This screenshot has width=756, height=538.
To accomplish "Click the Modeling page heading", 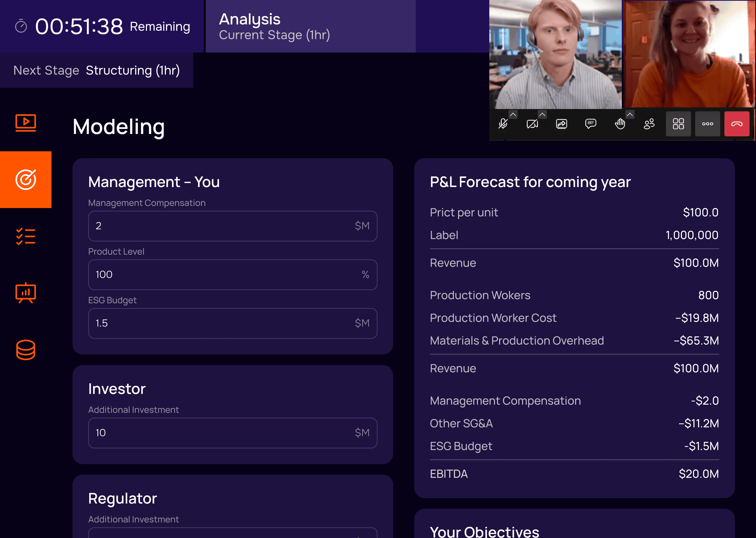I will [x=118, y=127].
